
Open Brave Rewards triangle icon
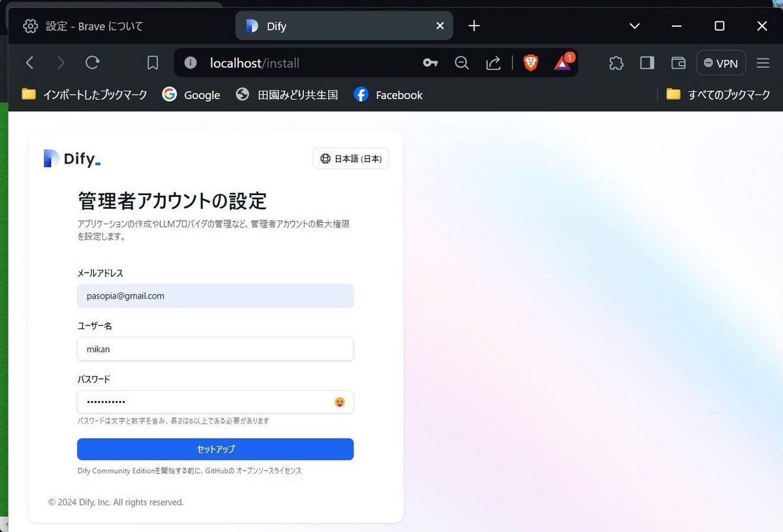coord(563,62)
